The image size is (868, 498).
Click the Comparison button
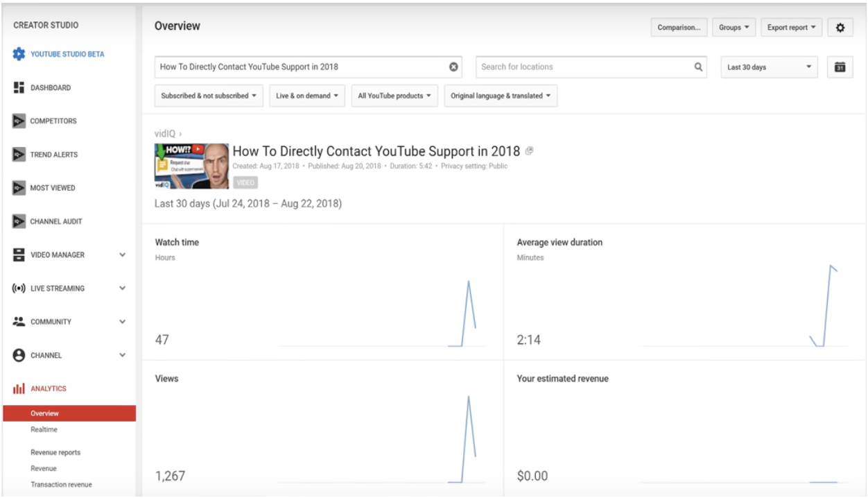pos(679,28)
